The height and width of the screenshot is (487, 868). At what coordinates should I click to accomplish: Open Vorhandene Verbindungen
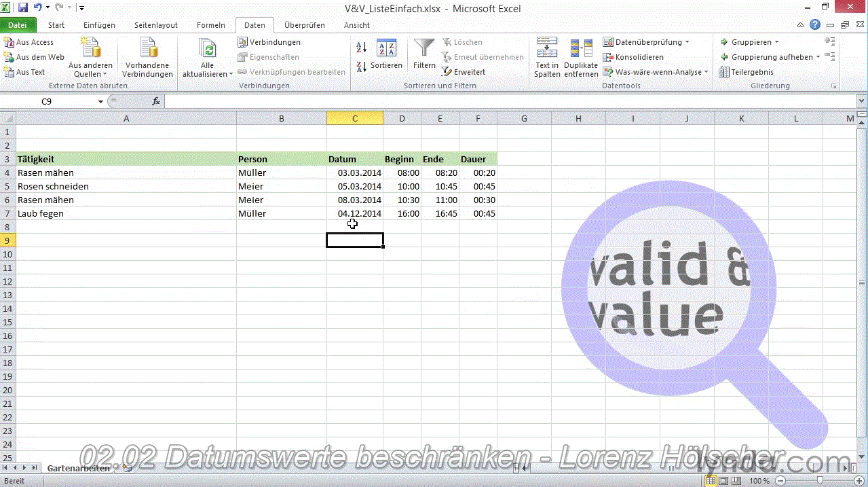tap(148, 58)
